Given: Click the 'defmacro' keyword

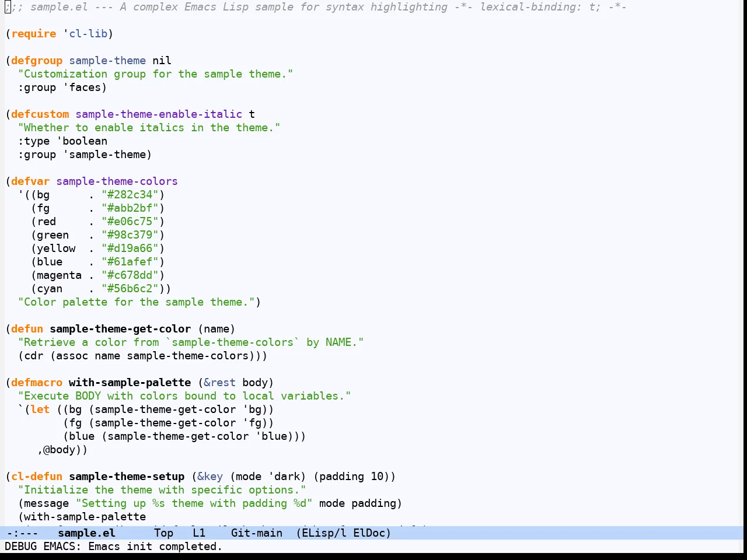Looking at the screenshot, I should [x=37, y=383].
